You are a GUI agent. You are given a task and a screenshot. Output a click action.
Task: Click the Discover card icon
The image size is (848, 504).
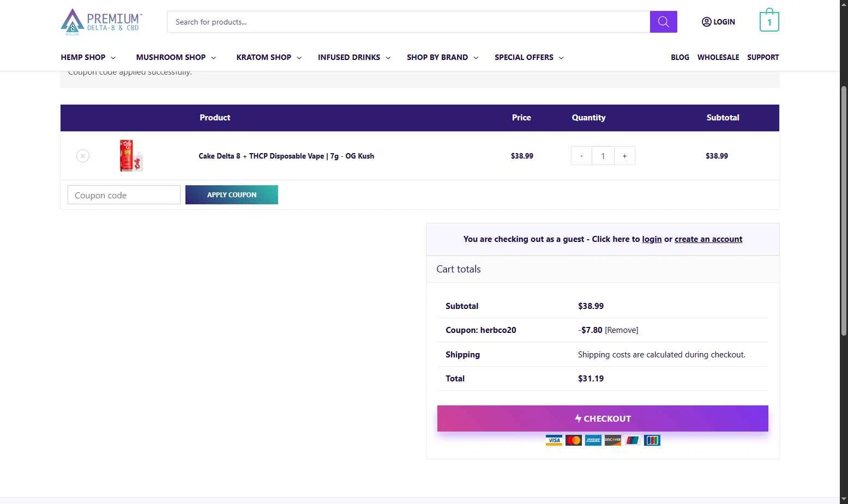[x=613, y=440]
